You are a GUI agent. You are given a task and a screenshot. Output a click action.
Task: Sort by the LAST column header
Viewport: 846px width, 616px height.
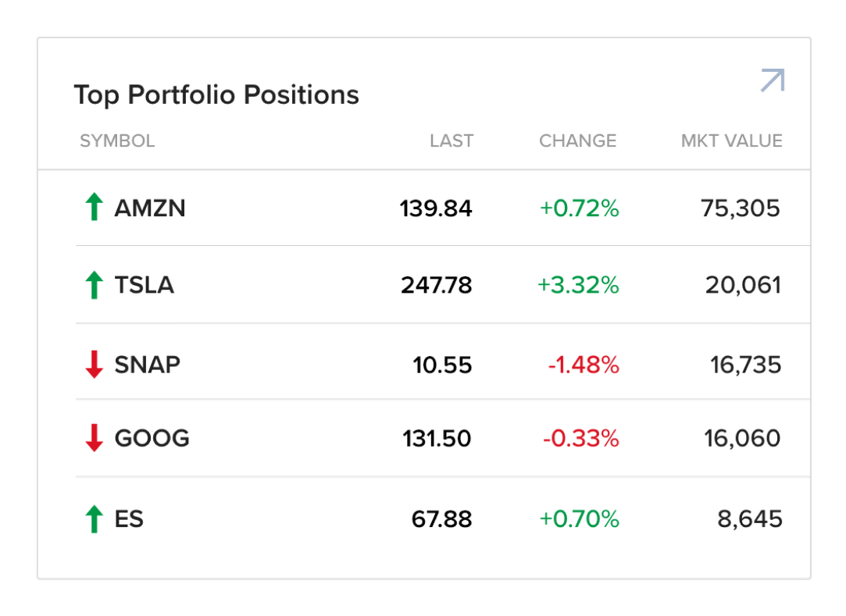(452, 141)
